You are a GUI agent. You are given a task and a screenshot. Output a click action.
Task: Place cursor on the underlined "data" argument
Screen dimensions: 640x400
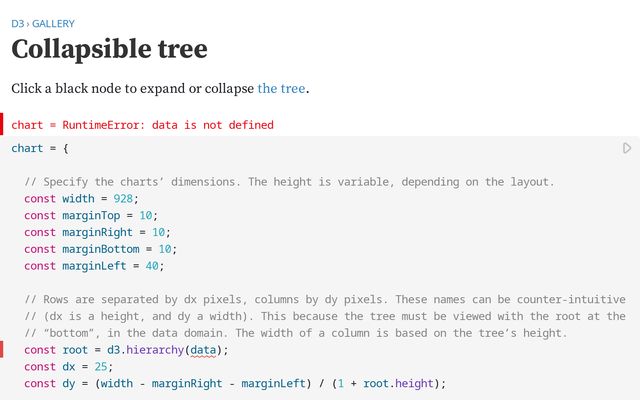click(x=204, y=350)
